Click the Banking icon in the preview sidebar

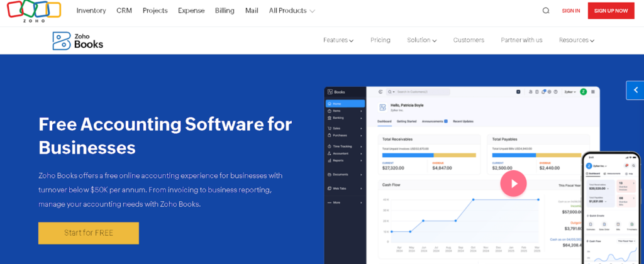pos(330,118)
